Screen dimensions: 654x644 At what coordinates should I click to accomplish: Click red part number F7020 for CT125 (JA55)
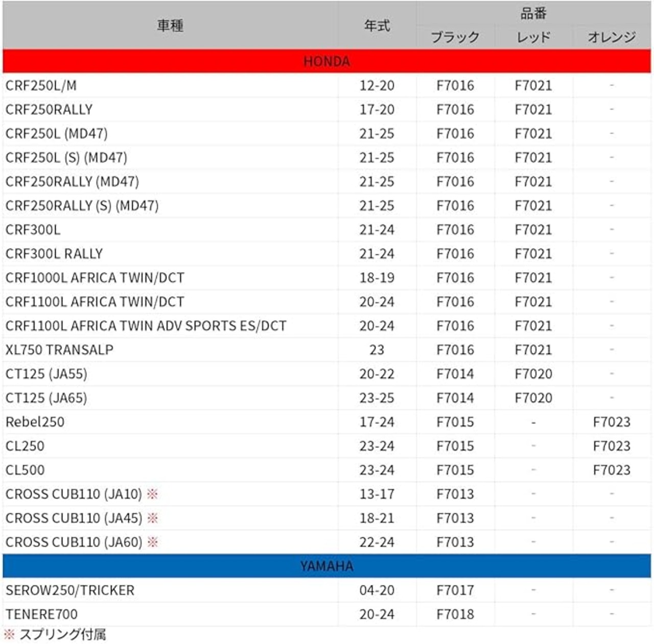click(533, 374)
